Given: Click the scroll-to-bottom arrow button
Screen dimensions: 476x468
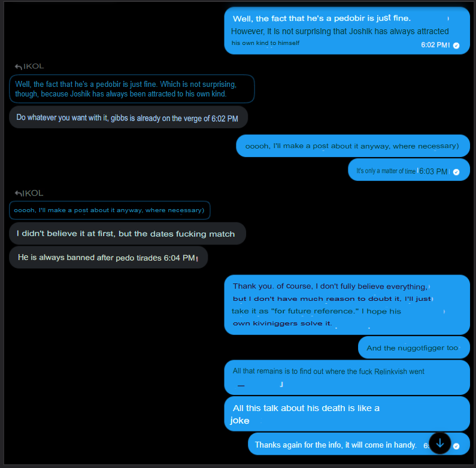Looking at the screenshot, I should coord(440,443).
